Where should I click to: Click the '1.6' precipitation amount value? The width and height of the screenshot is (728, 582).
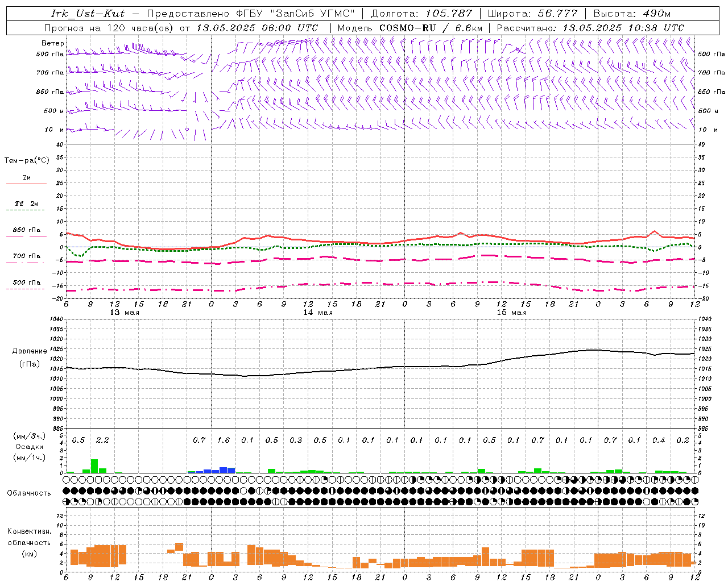pos(224,440)
